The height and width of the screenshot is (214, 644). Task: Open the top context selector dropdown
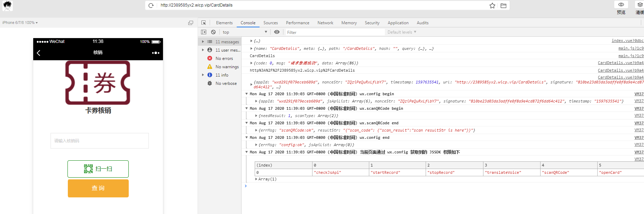(245, 32)
